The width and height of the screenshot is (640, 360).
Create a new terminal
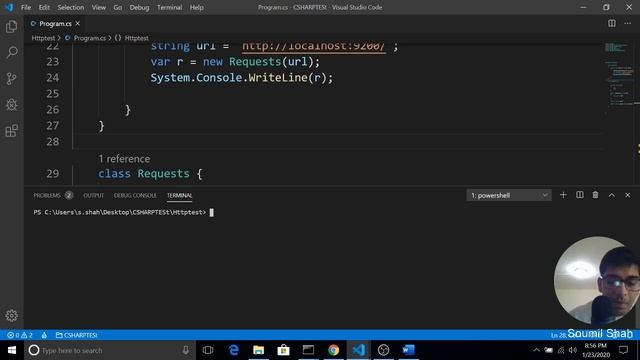click(x=563, y=195)
